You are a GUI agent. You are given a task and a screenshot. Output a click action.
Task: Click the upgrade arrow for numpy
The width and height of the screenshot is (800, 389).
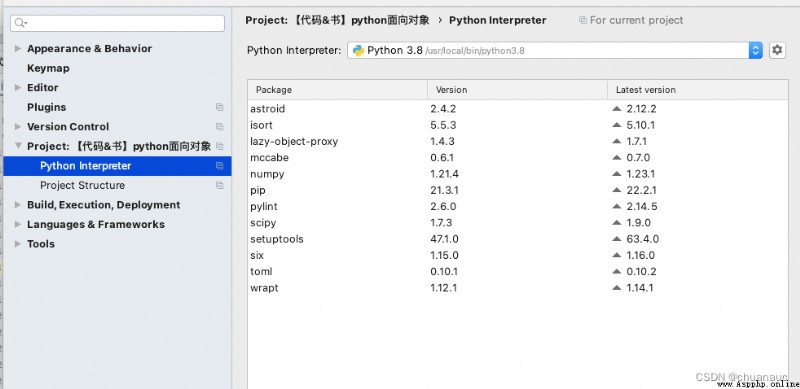pos(617,174)
